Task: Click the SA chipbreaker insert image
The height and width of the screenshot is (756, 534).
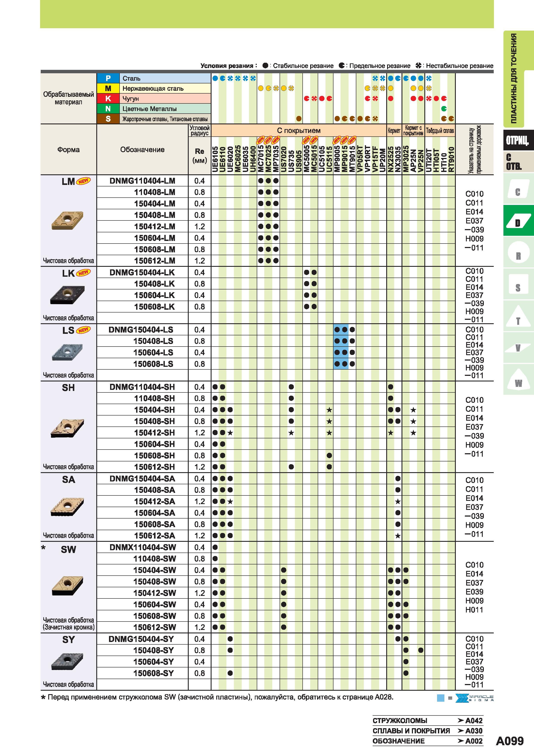Action: (67, 507)
